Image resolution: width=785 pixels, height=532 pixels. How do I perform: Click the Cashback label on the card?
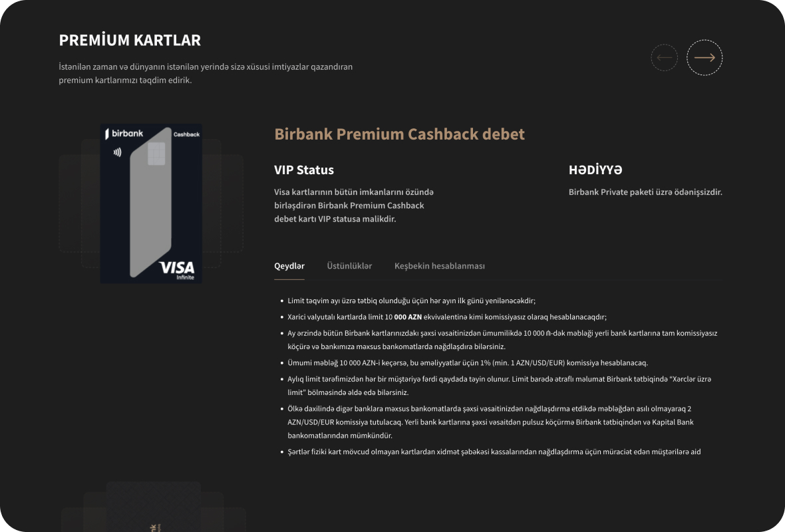186,134
